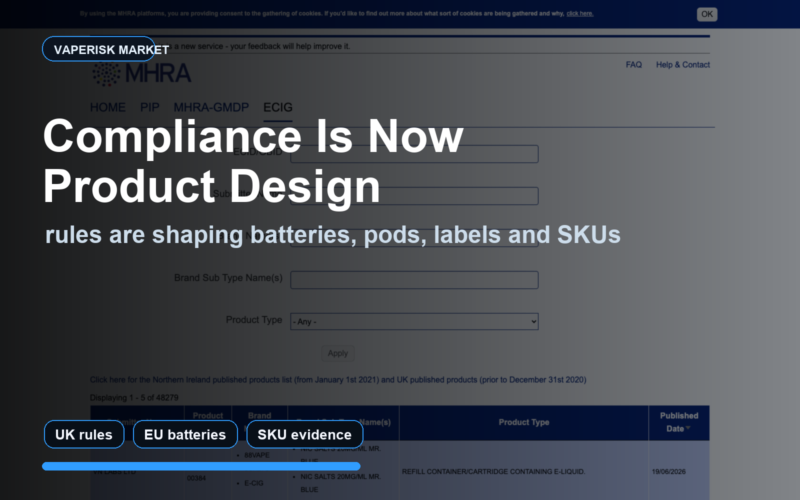Open the cookie banner 'click here' link

[580, 14]
